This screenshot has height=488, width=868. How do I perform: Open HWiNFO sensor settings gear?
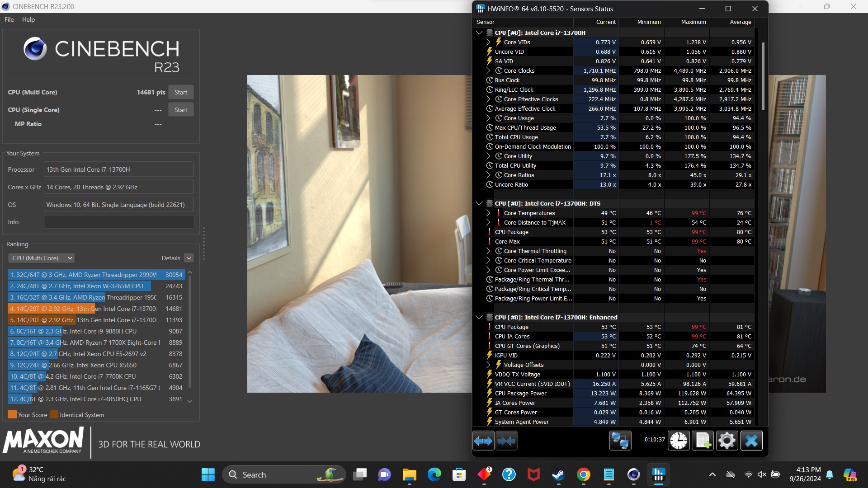click(727, 441)
